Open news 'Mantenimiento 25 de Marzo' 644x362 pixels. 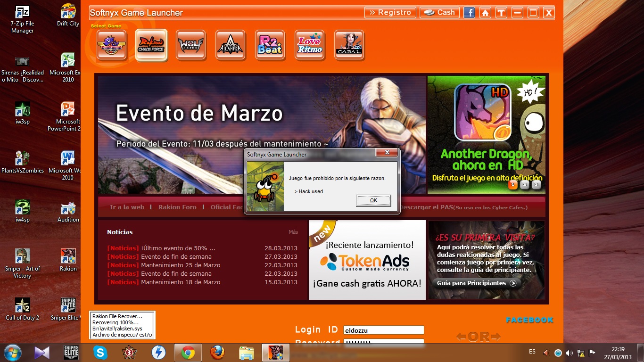tap(164, 265)
